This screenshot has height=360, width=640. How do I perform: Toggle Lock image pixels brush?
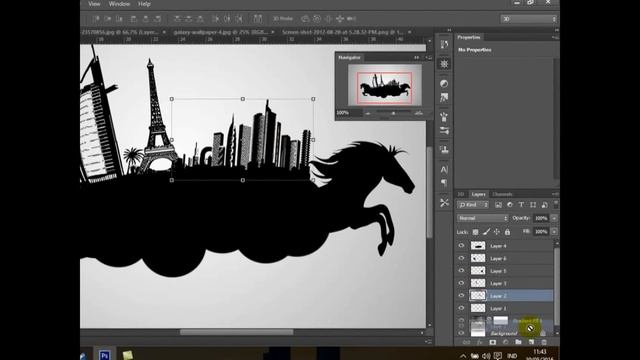click(486, 232)
